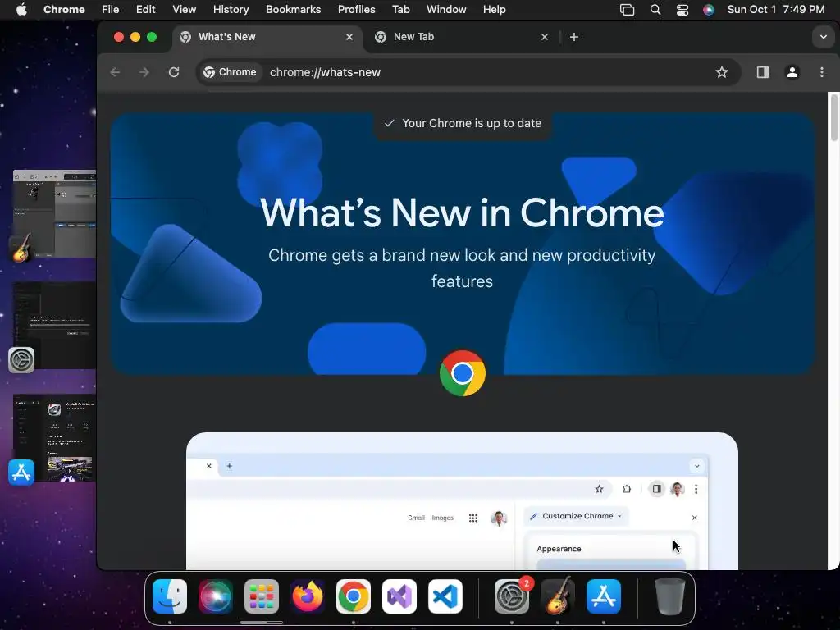This screenshot has height=630, width=840.
Task: Open the Tab menu
Action: (400, 10)
